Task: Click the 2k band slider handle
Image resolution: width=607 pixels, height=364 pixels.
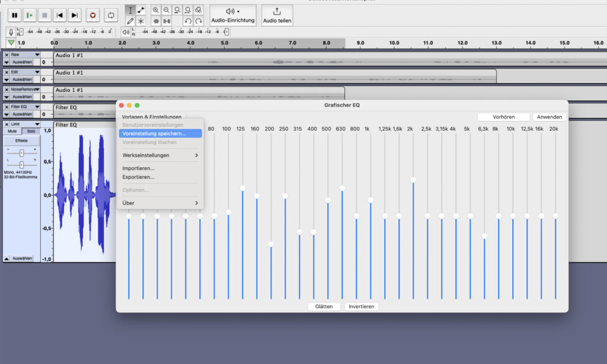Action: (413, 180)
